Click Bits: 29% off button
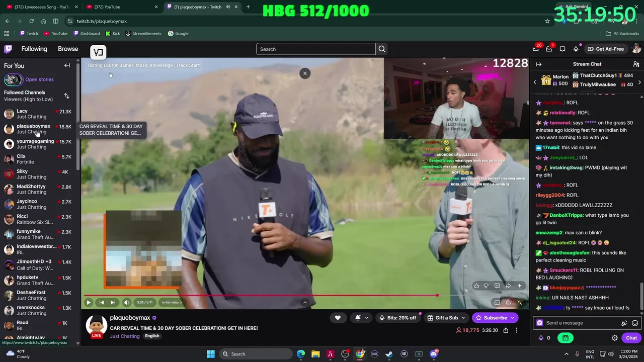This screenshot has width=644, height=362. [397, 318]
